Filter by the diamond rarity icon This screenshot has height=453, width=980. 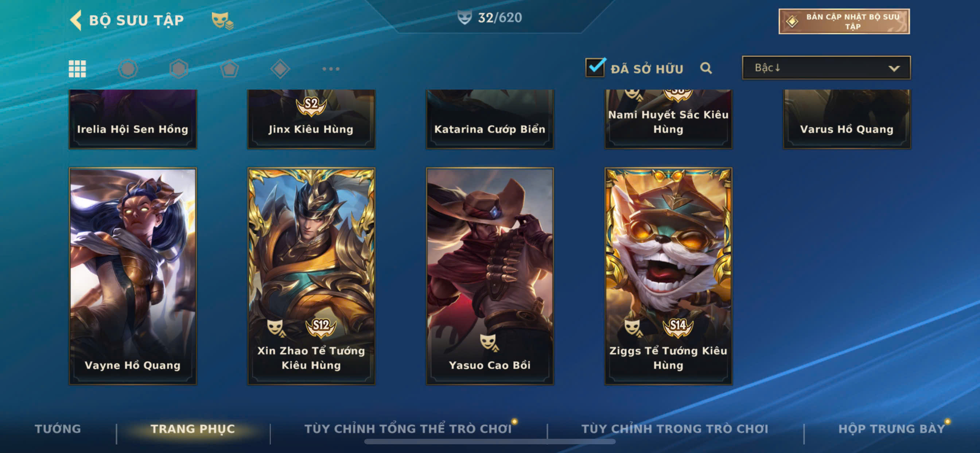click(x=280, y=69)
